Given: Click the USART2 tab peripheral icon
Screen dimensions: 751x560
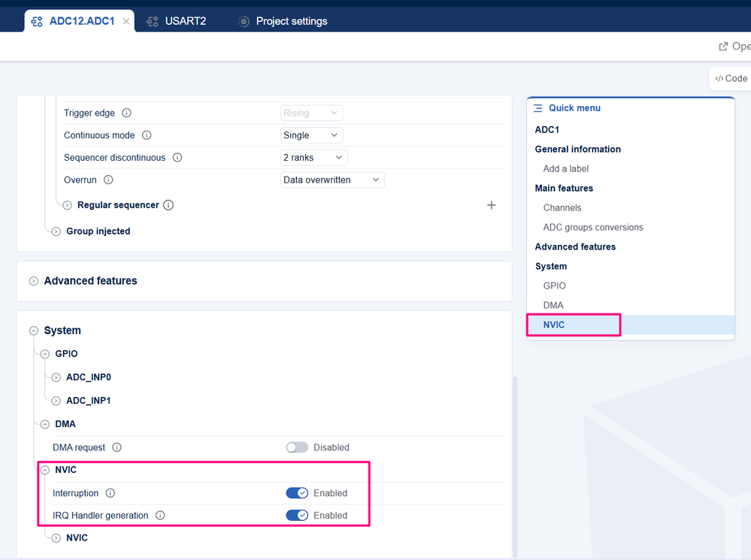Looking at the screenshot, I should [153, 22].
